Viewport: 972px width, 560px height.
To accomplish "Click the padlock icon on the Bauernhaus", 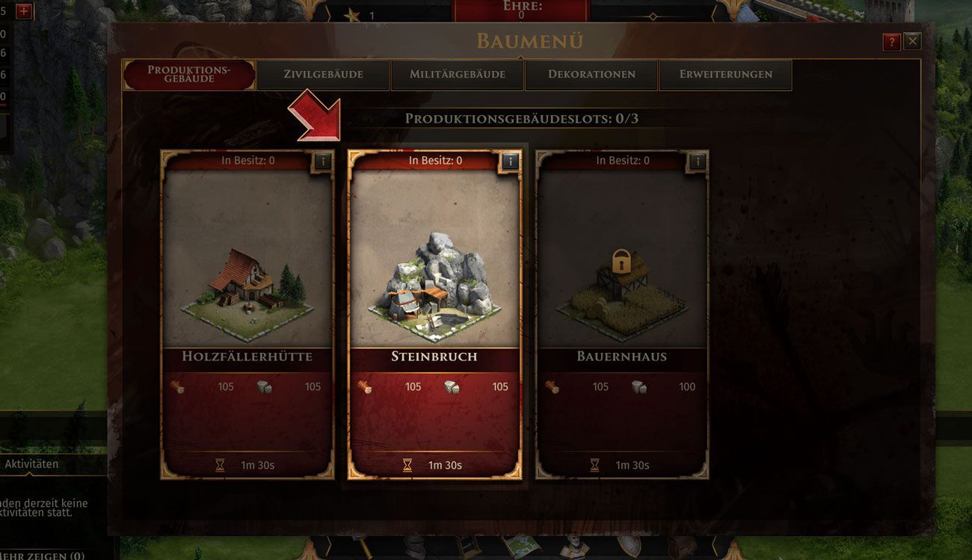I will click(621, 262).
